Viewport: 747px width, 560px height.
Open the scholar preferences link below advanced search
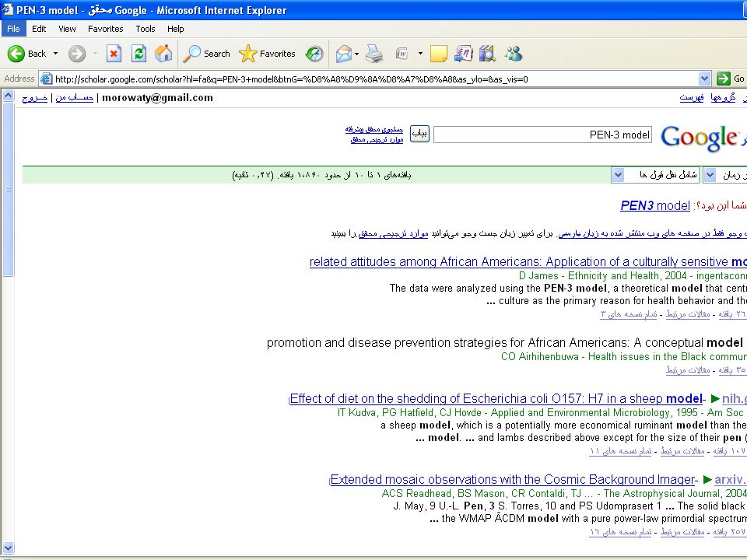click(377, 139)
